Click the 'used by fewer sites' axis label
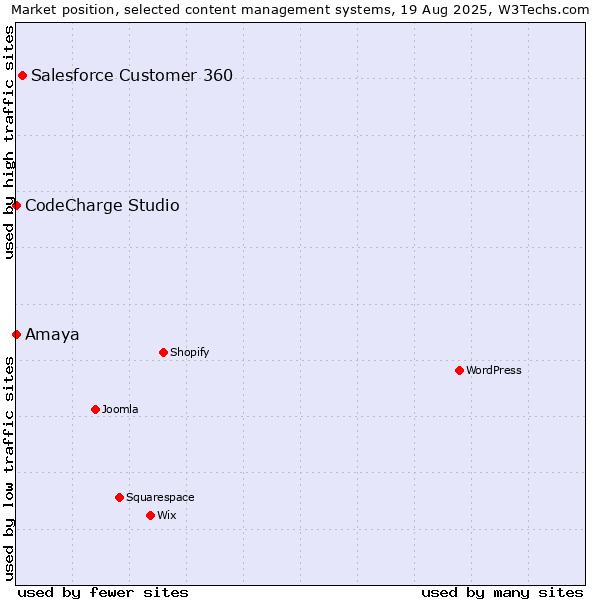The image size is (600, 600). tap(103, 593)
